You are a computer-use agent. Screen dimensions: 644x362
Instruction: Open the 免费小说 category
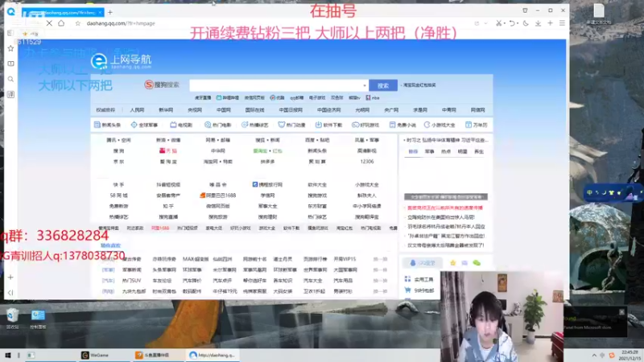point(402,125)
